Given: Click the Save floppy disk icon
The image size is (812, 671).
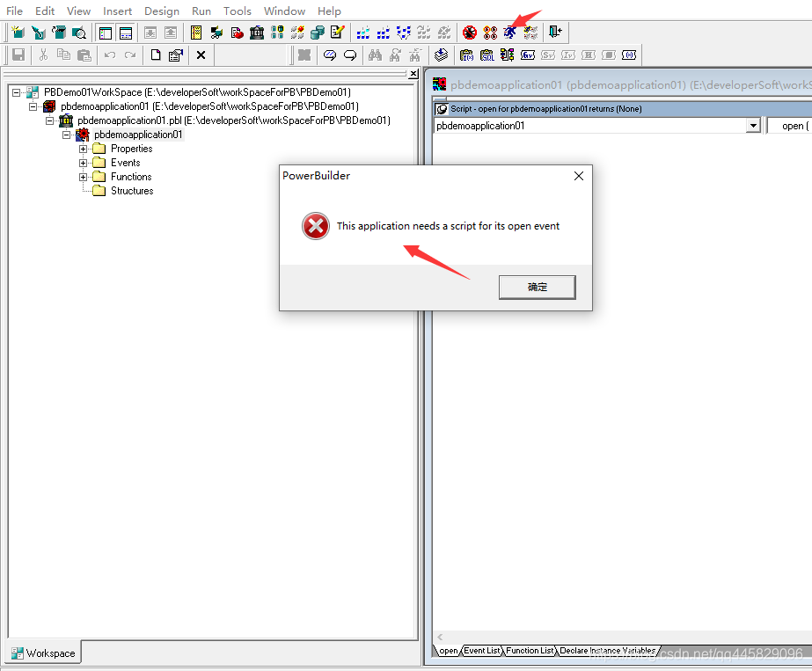Looking at the screenshot, I should [x=18, y=55].
